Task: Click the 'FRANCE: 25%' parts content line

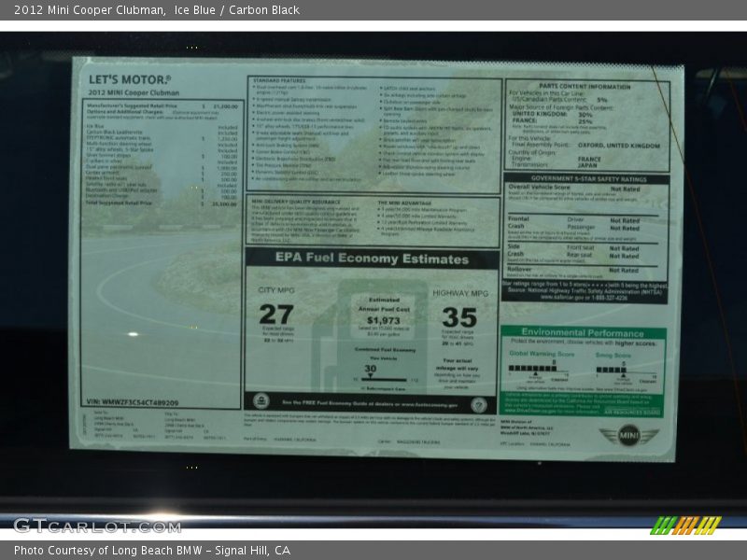Action: 552,121
